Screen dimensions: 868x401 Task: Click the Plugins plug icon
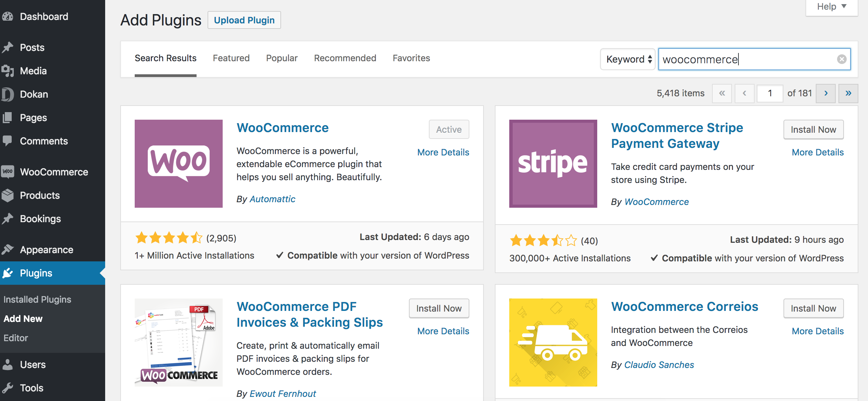[x=8, y=273]
